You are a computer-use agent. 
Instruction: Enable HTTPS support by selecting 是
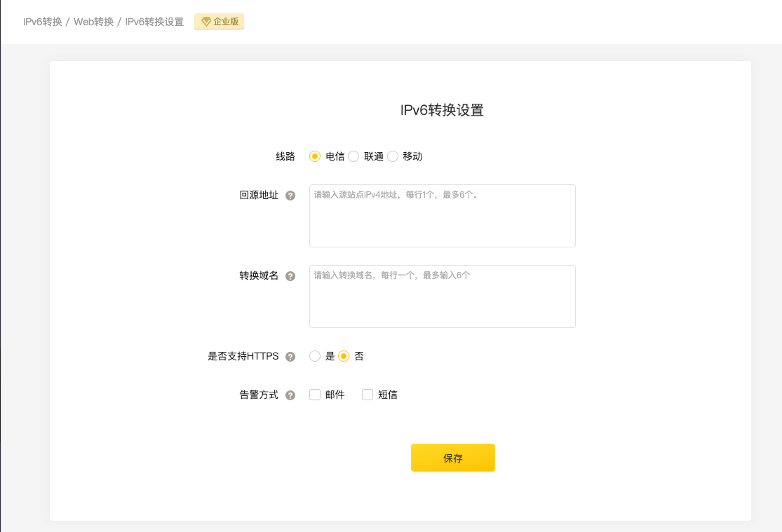click(x=315, y=356)
